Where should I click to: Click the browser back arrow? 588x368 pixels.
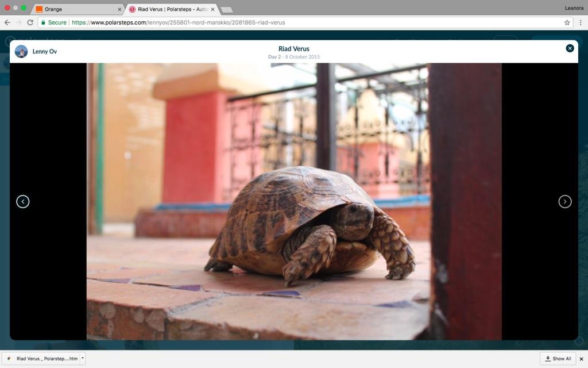[7, 22]
